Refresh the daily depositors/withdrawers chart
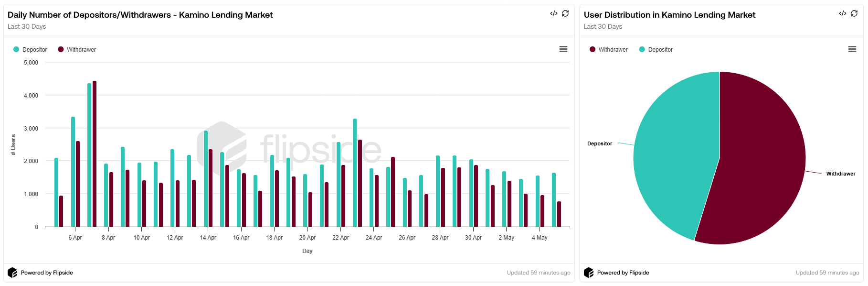 [x=565, y=13]
